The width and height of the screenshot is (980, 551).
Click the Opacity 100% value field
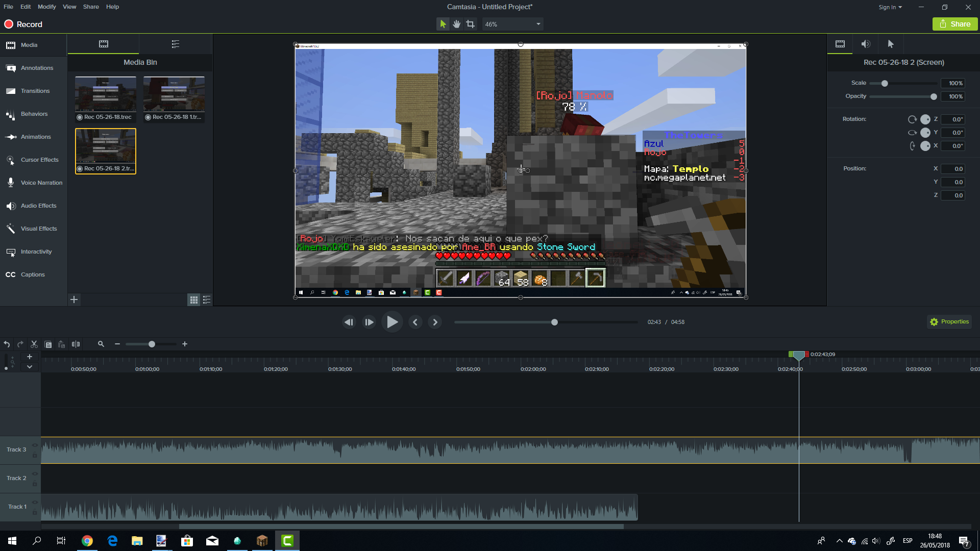(953, 96)
